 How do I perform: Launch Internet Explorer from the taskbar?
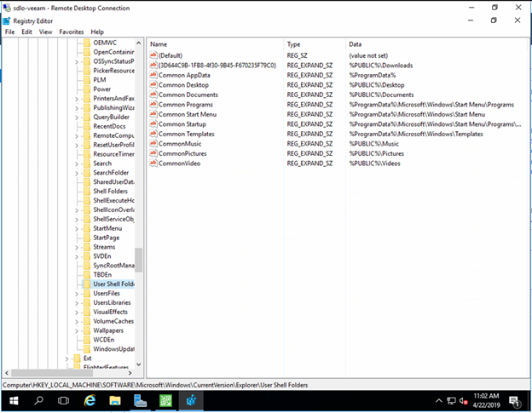[x=90, y=401]
